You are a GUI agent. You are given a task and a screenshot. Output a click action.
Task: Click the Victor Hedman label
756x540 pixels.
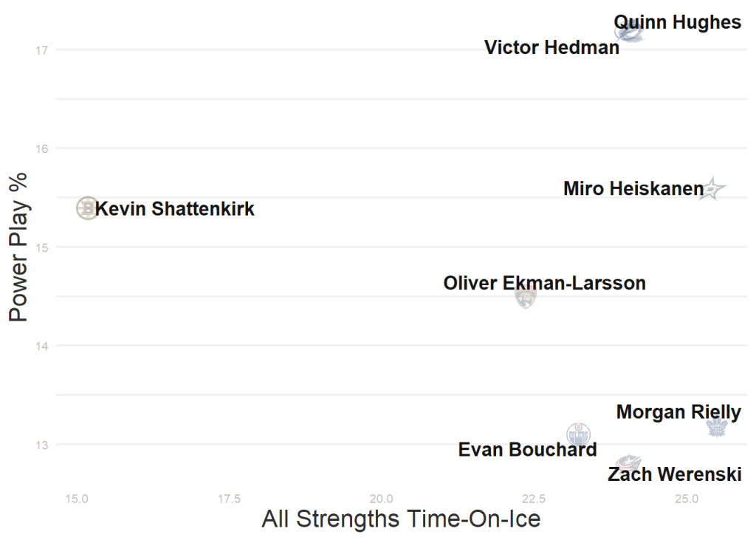click(551, 48)
